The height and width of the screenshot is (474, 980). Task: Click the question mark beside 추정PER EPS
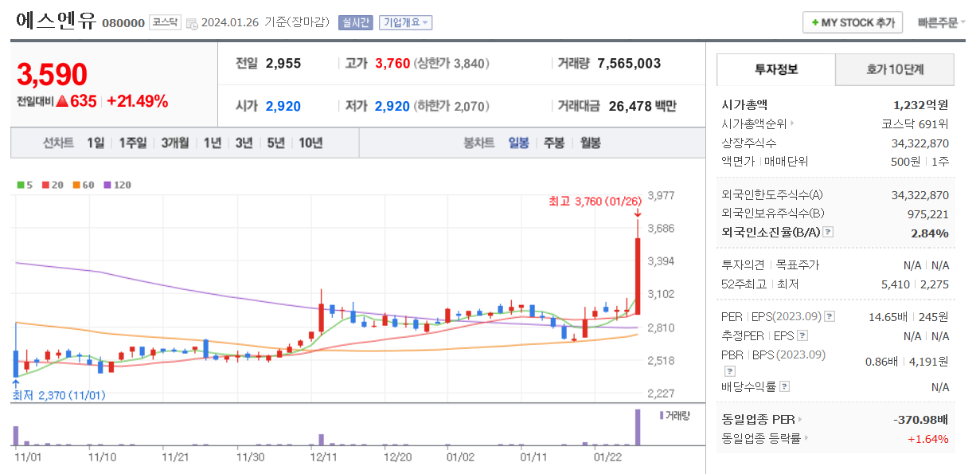coord(802,335)
